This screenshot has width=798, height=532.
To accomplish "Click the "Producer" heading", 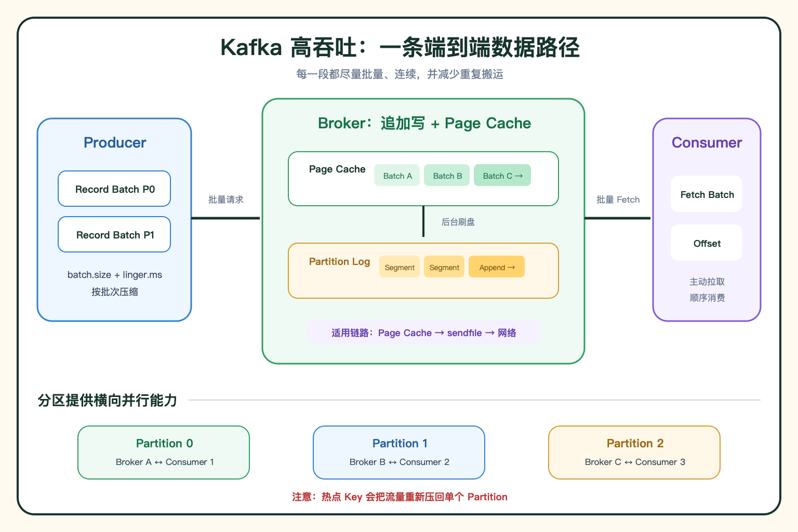I will pos(115,142).
